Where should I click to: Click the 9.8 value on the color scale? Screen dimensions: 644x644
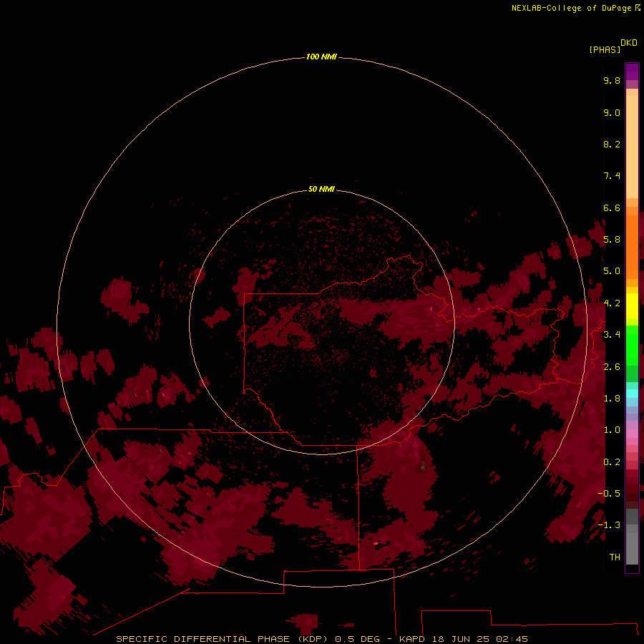612,80
